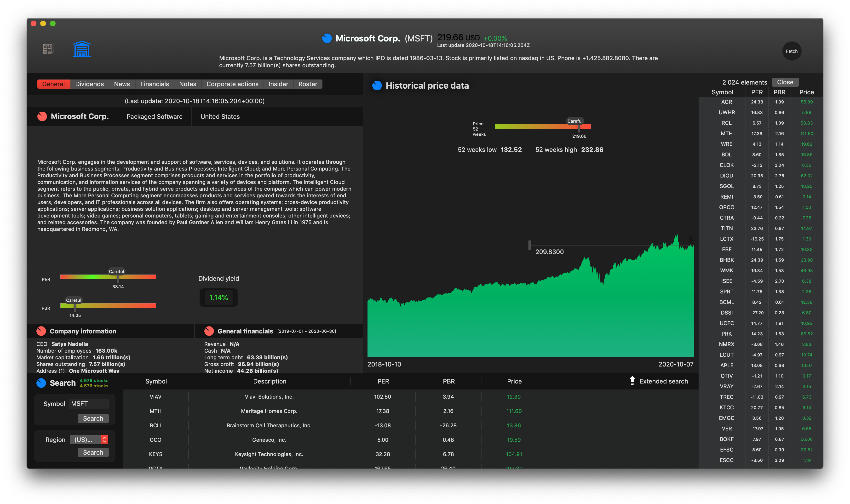Click the blue pie icon next to Historical price data
Image resolution: width=850 pixels, height=504 pixels.
pyautogui.click(x=377, y=86)
